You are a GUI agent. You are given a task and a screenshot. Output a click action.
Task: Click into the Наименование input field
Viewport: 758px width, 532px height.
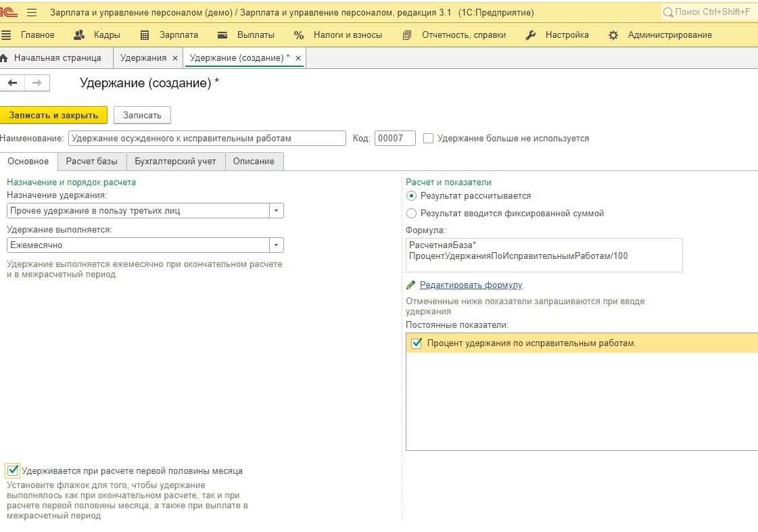click(x=208, y=138)
